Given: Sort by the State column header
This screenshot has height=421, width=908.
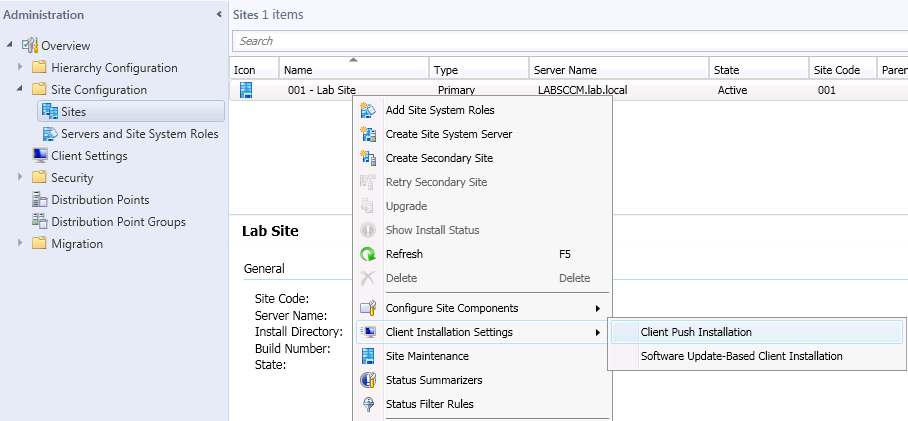Looking at the screenshot, I should point(759,68).
